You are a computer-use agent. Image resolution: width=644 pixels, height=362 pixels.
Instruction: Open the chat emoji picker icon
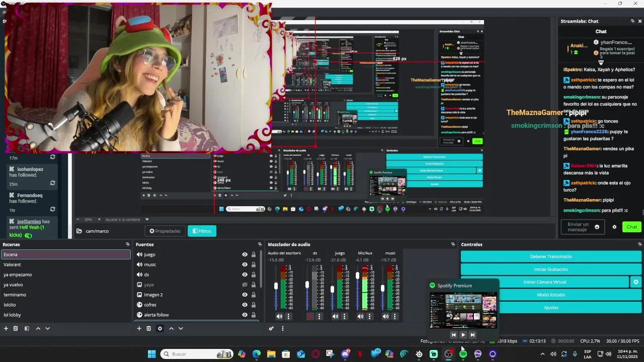pyautogui.click(x=597, y=227)
